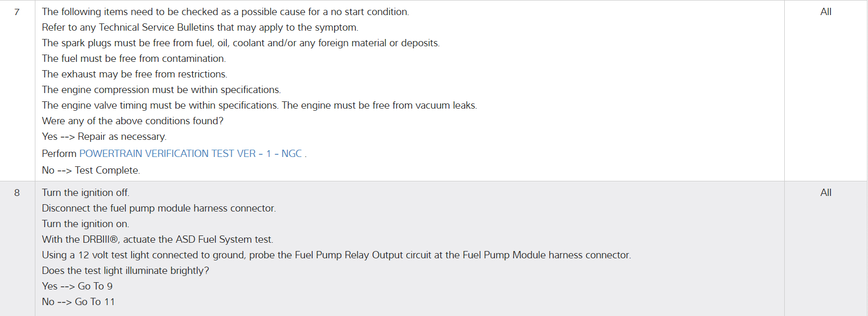Click "Turn the ignition off" instruction
Viewport: 868px width, 316px height.
(85, 193)
